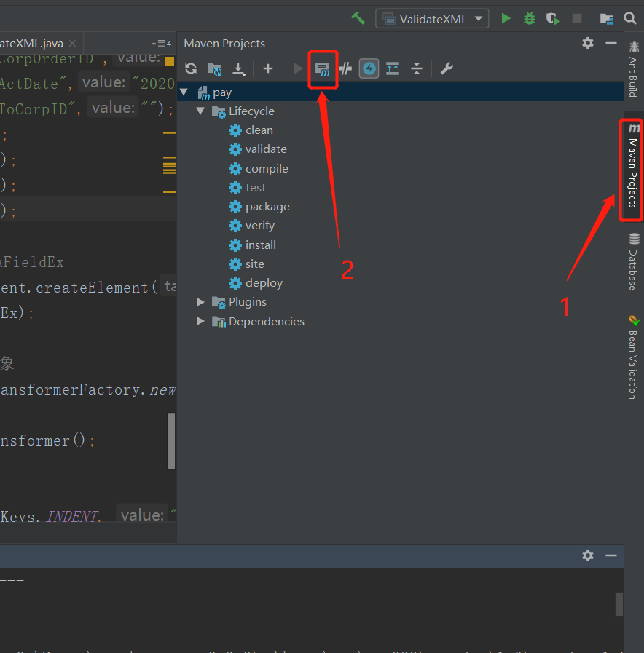Download sources and documentation icon
Screen dimensions: 644x653
click(x=239, y=68)
